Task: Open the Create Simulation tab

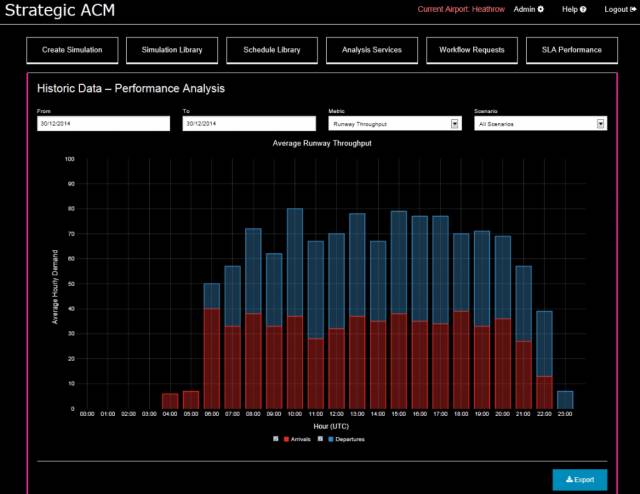Action: pos(72,50)
